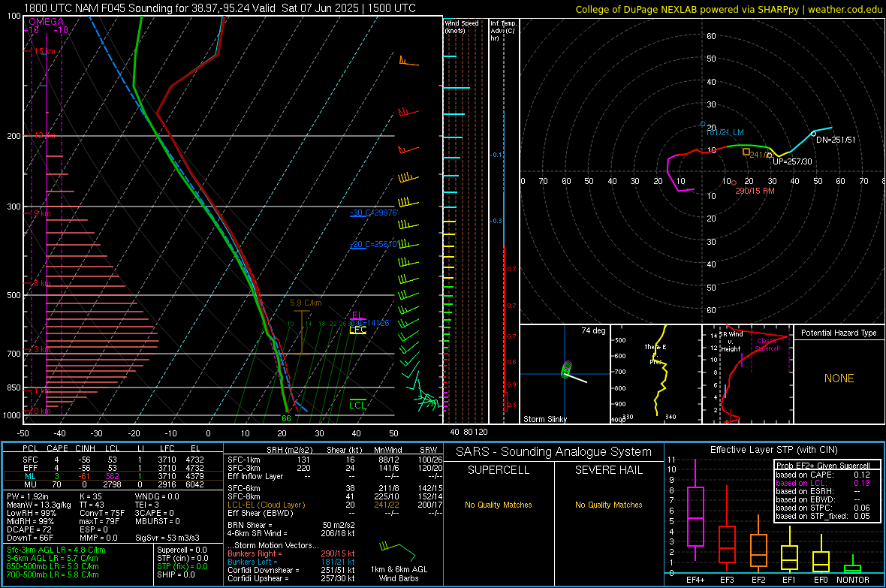Click the SEVERE HAIL column heading
This screenshot has height=588, width=886.
[x=608, y=470]
